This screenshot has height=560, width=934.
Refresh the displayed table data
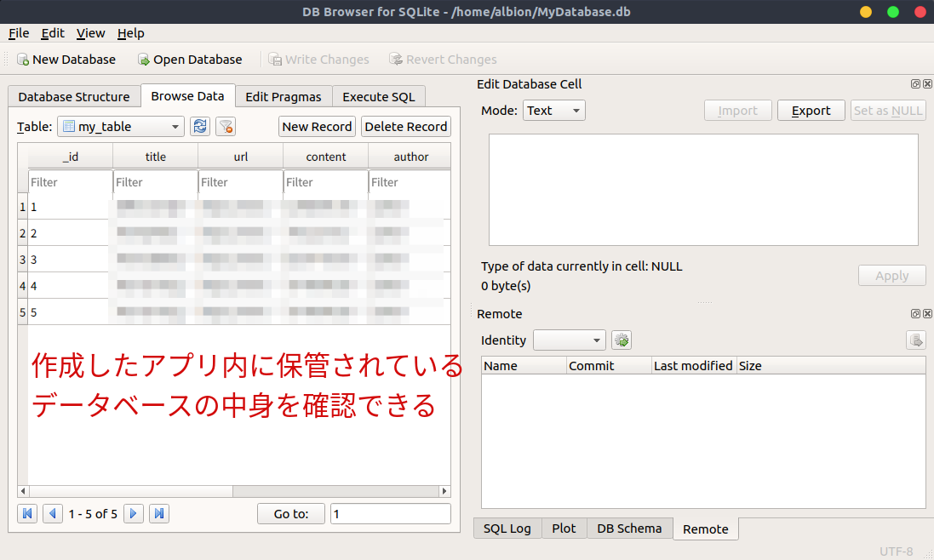point(200,126)
